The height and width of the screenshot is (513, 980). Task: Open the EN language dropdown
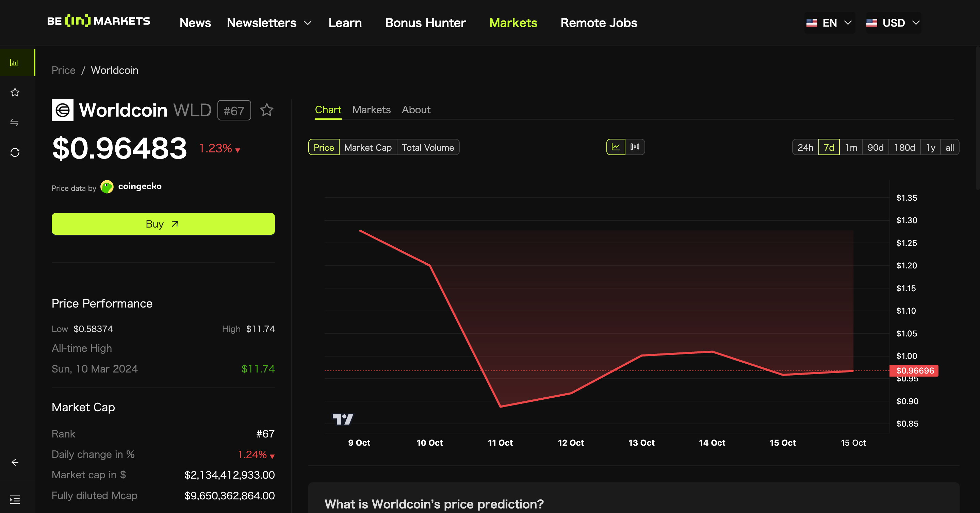click(829, 23)
